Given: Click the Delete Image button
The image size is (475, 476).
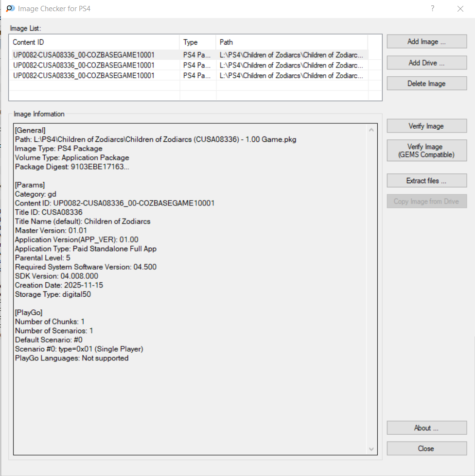Looking at the screenshot, I should [426, 84].
